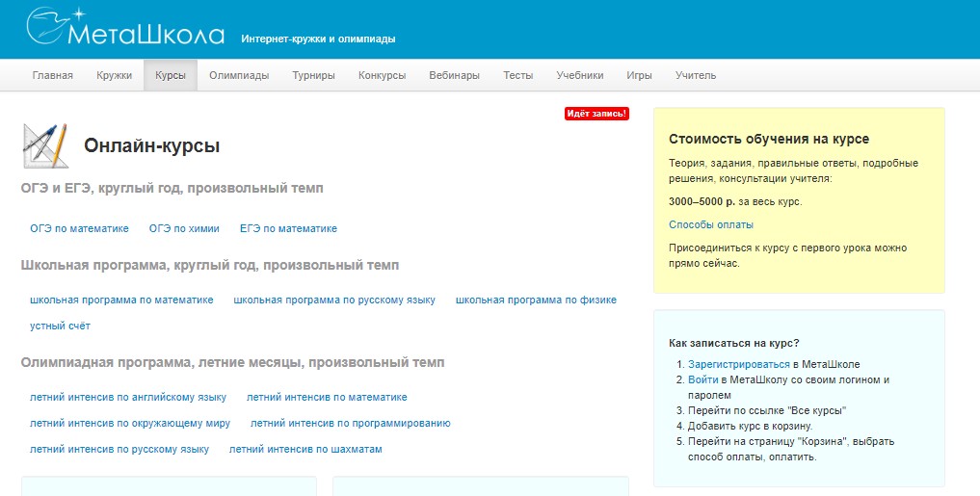Viewport: 980px width, 496px height.
Task: Switch to the Вебинары tab
Action: (x=454, y=75)
